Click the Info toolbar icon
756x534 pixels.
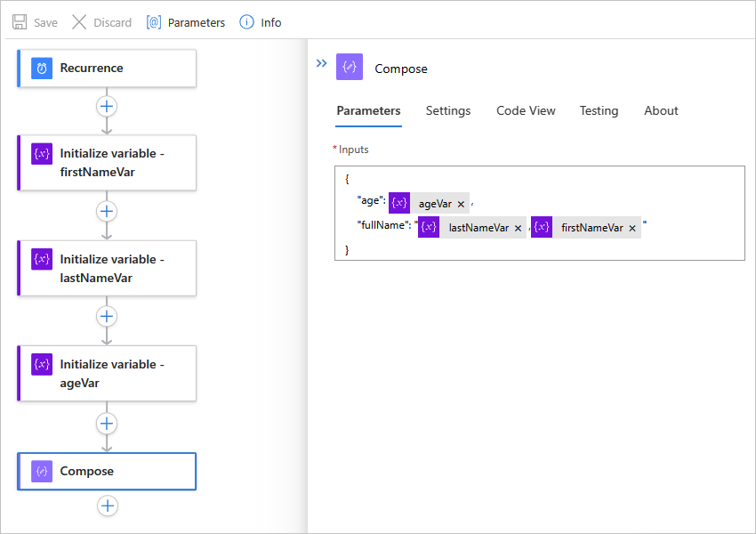247,22
